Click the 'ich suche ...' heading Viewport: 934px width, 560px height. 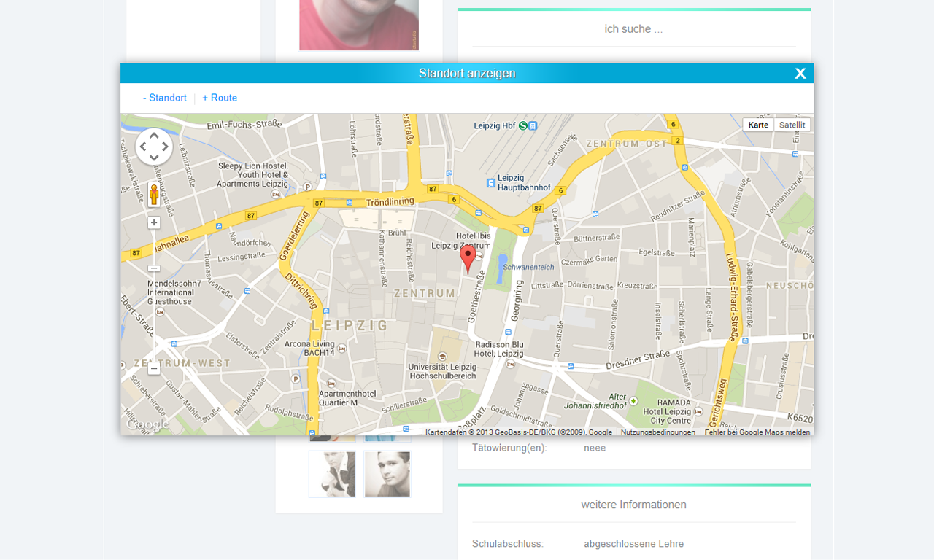633,29
